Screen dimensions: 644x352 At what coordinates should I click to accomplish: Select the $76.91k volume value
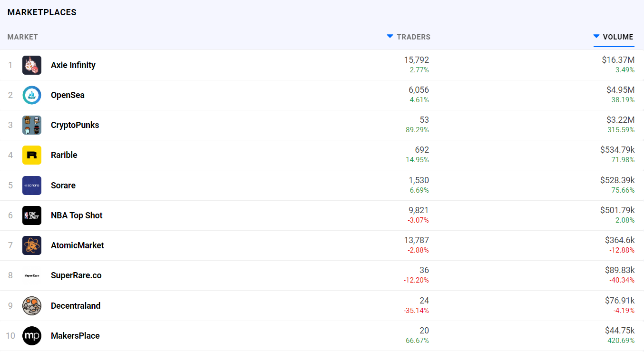(620, 301)
